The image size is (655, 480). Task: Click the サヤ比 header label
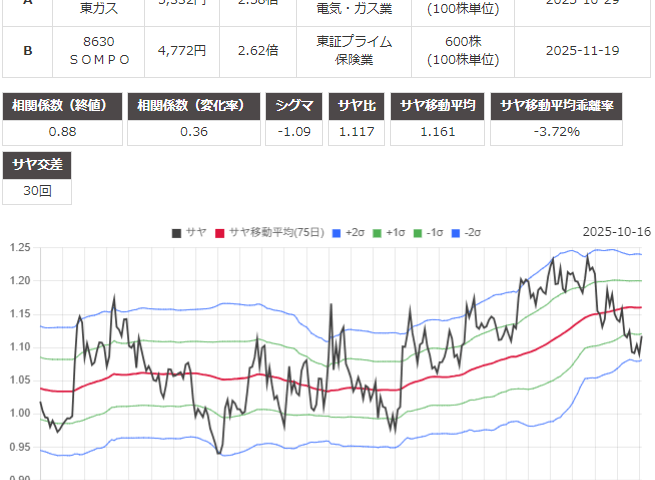tap(358, 106)
